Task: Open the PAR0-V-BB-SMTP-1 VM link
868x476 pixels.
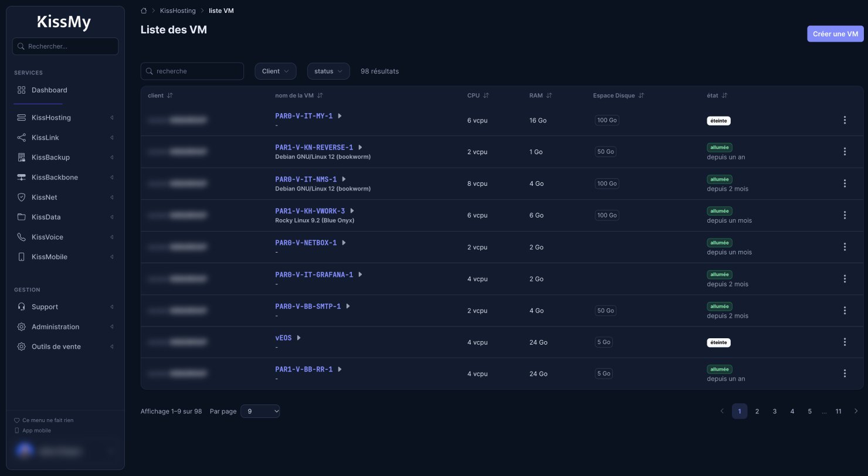Action: [308, 306]
